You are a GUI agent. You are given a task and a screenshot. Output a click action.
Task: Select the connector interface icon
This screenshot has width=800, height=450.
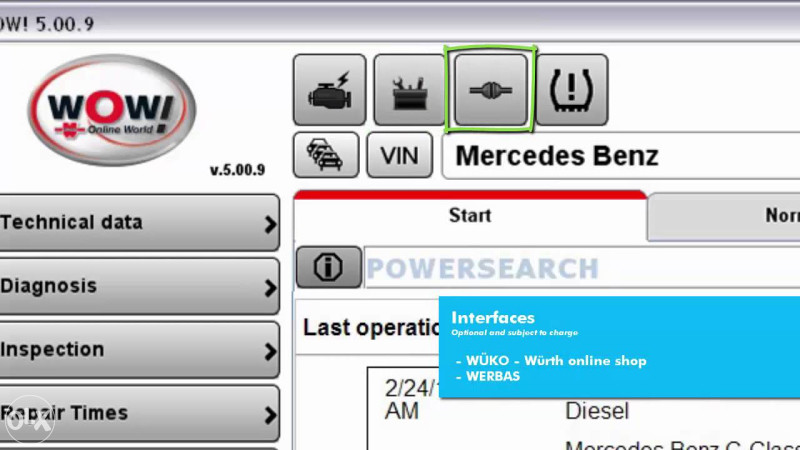click(490, 90)
